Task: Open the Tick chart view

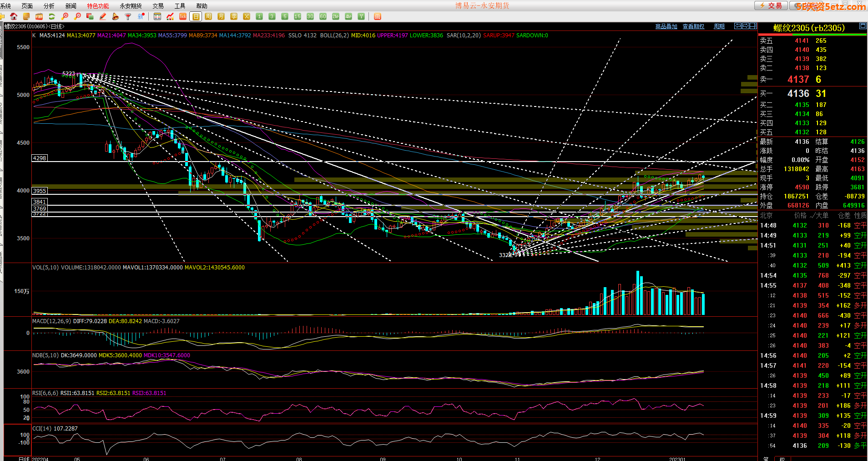Action: (x=183, y=16)
